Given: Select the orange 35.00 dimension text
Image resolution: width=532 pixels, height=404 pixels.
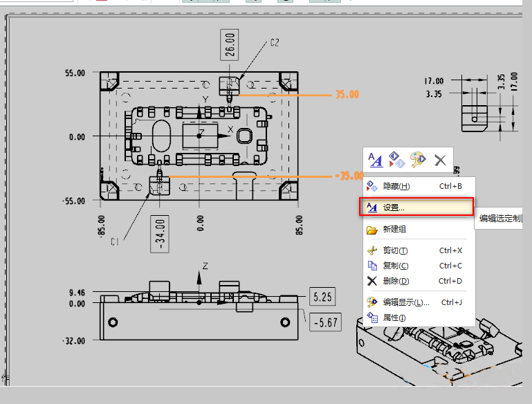Looking at the screenshot, I should 347,95.
